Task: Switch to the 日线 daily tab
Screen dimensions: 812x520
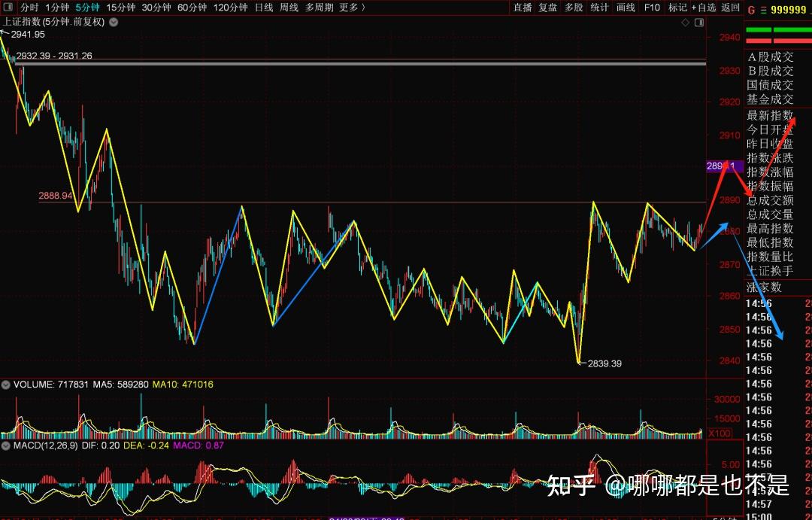Action: click(262, 7)
